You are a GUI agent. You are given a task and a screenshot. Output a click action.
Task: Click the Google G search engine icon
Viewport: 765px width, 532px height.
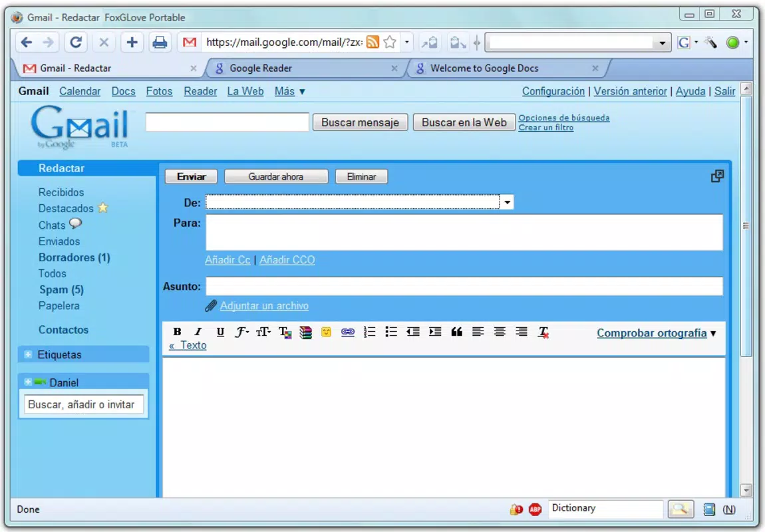684,43
